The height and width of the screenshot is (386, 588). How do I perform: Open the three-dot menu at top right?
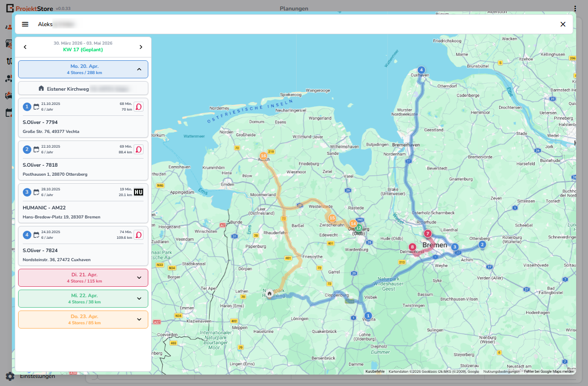575,9
